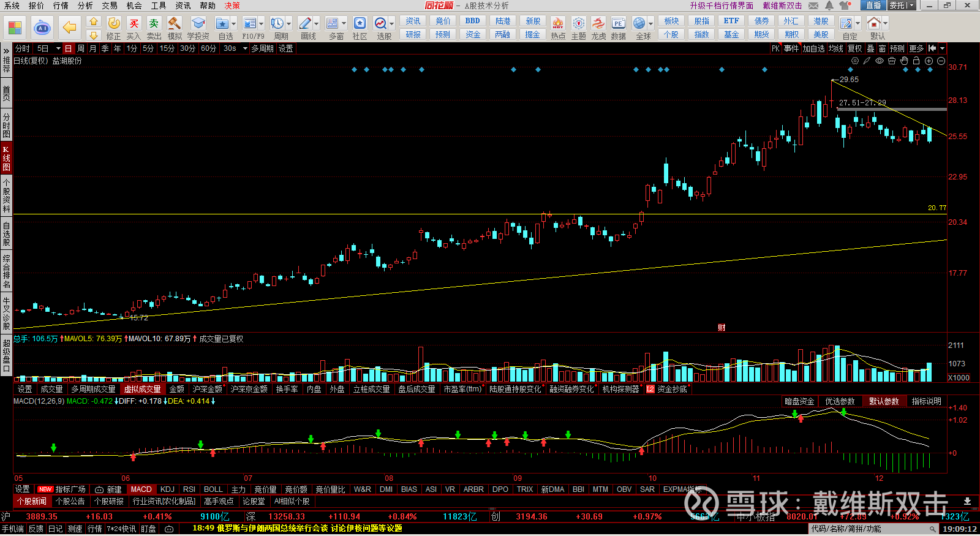Expand the 全球 globe dropdown arrow

point(650,24)
